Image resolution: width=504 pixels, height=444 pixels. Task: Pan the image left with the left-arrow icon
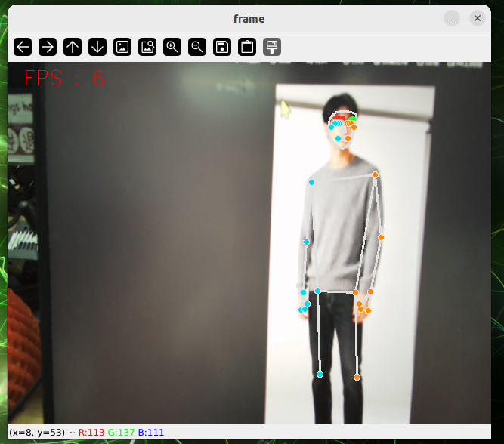click(23, 47)
